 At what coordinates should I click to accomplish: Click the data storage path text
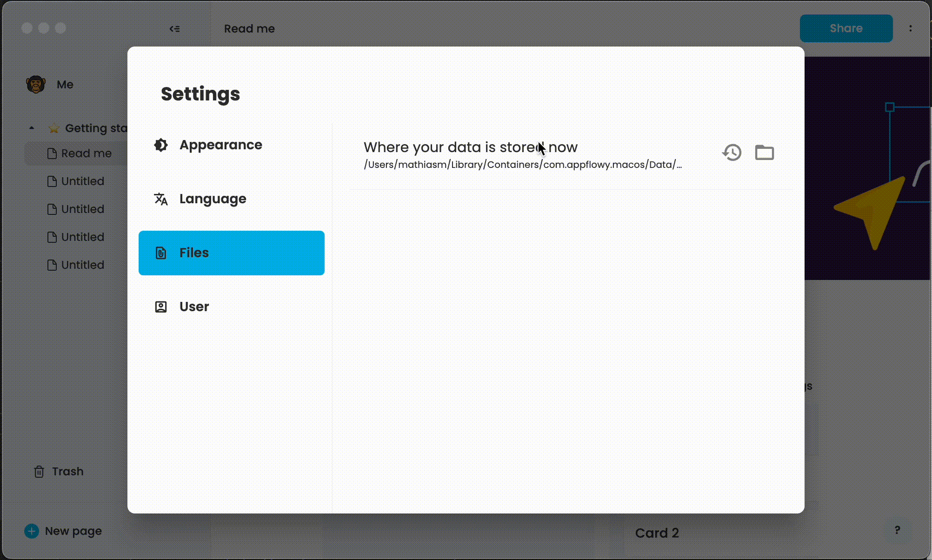click(x=522, y=165)
